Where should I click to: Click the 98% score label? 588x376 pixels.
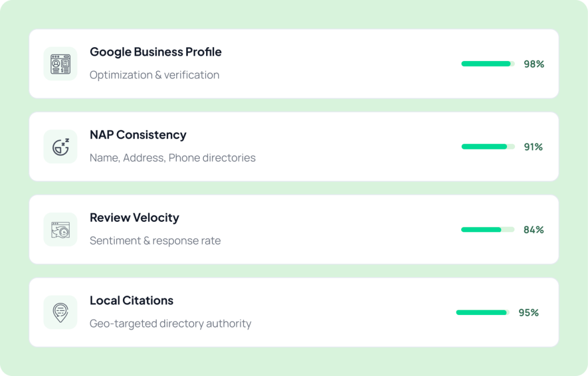point(534,64)
